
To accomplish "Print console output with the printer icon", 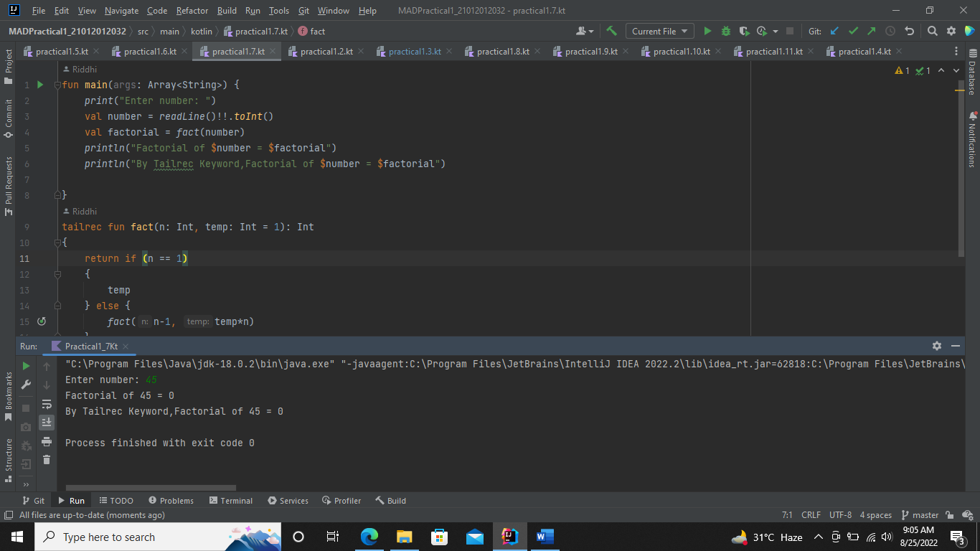I will pyautogui.click(x=47, y=442).
